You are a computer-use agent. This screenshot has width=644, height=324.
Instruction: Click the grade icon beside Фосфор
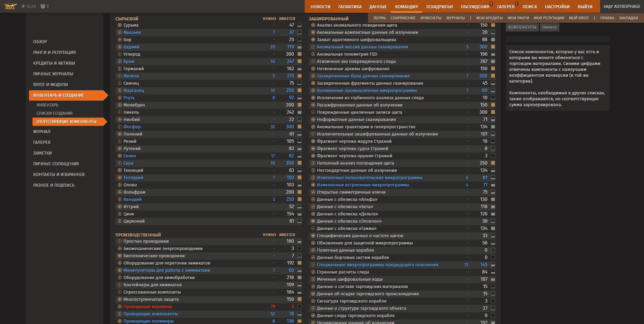tap(120, 127)
